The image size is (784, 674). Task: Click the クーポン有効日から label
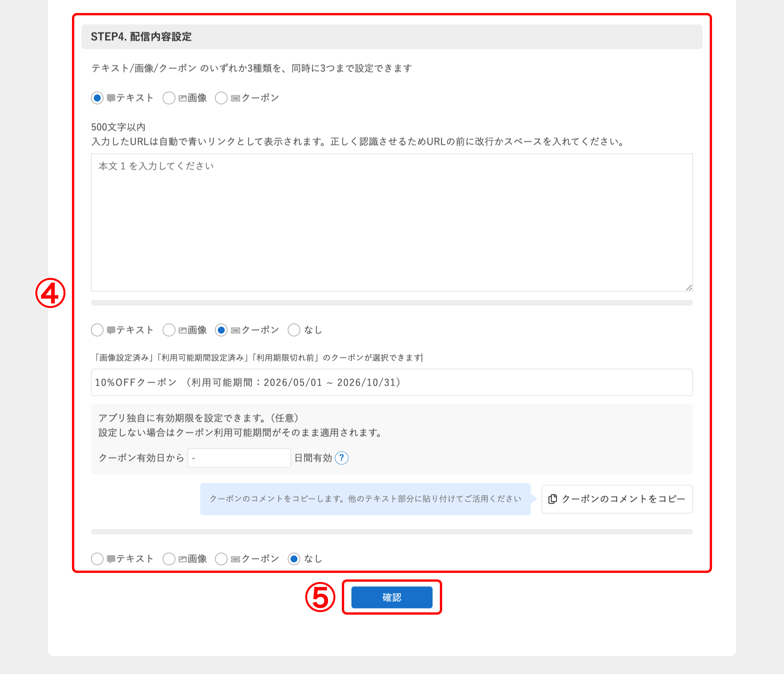(141, 458)
